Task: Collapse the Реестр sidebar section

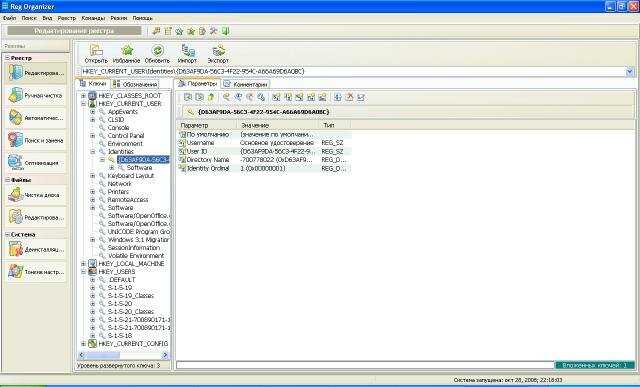Action: (7, 58)
